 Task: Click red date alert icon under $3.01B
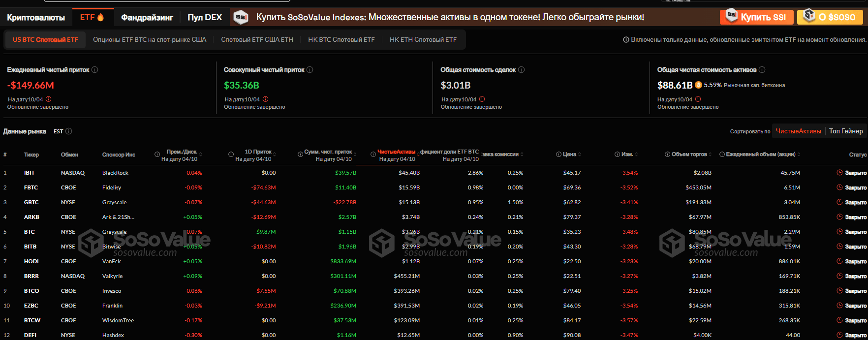[x=482, y=99]
